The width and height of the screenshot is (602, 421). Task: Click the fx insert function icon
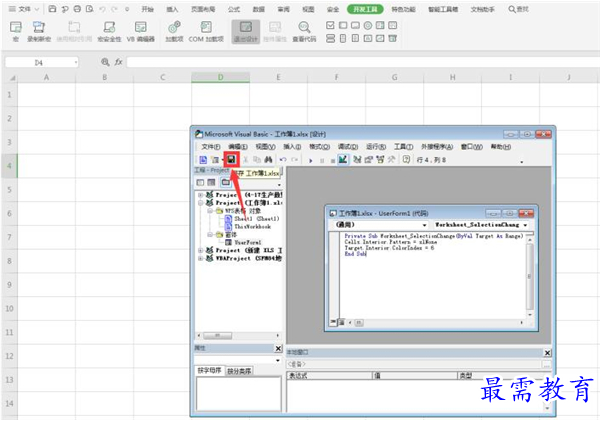point(119,62)
